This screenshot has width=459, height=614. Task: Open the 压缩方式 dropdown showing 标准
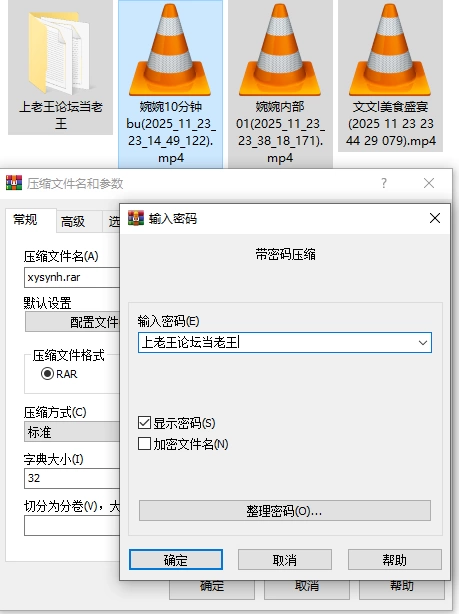[x=72, y=432]
